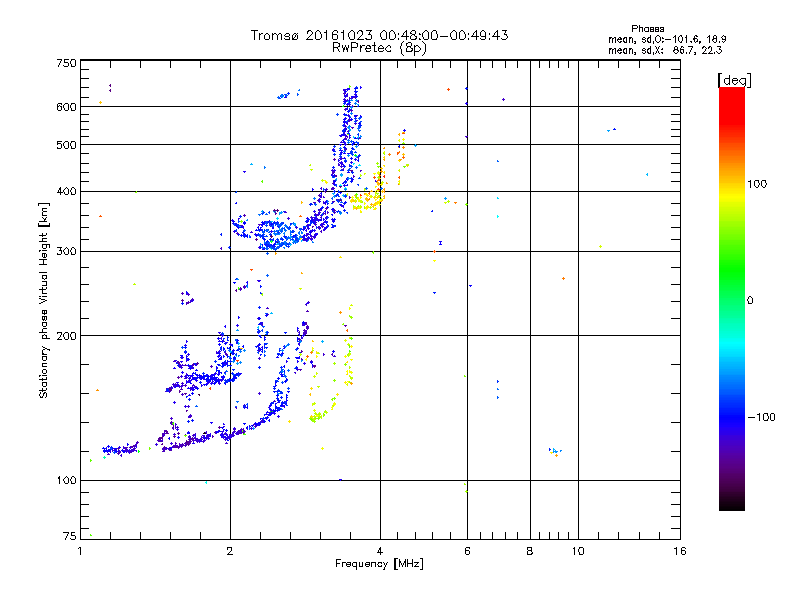800x600 pixels.
Task: Click the '-100' colorbar tick label
Action: coord(761,417)
